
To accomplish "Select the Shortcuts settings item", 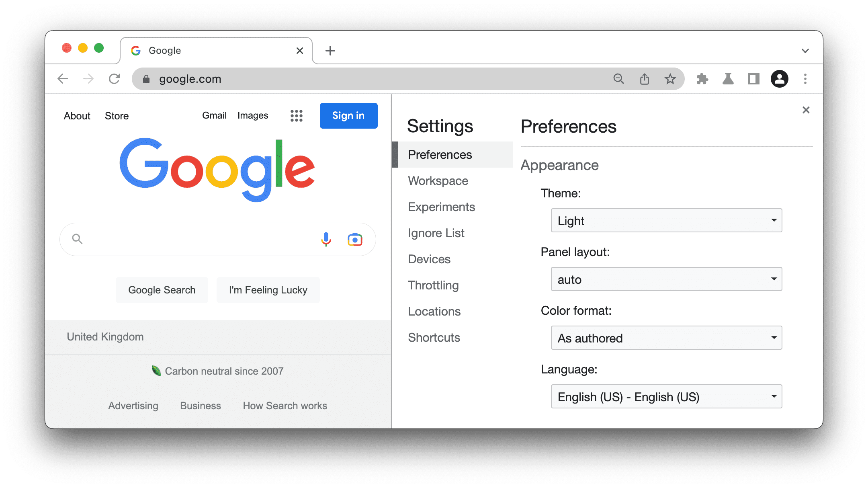I will click(434, 337).
